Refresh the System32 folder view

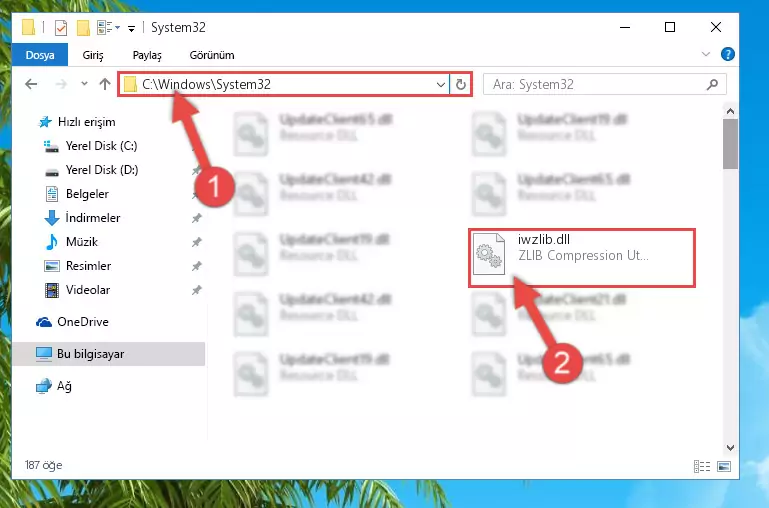tap(461, 84)
